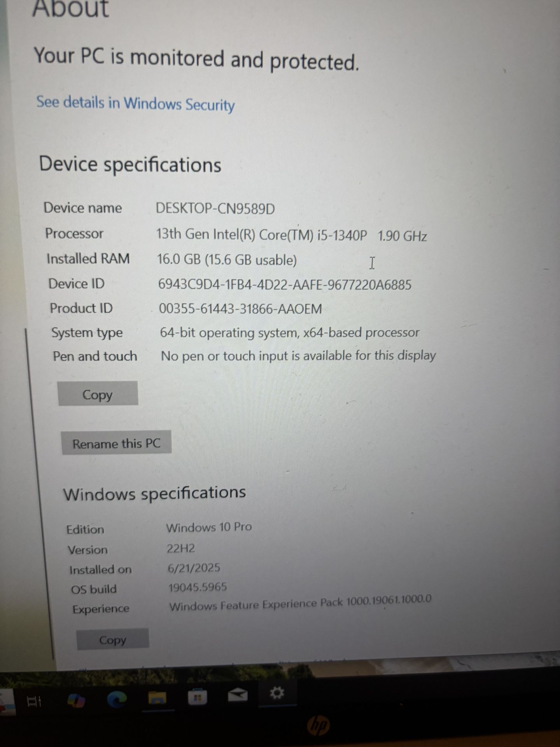Copy the Windows specifications
The width and height of the screenshot is (560, 747).
(x=113, y=640)
